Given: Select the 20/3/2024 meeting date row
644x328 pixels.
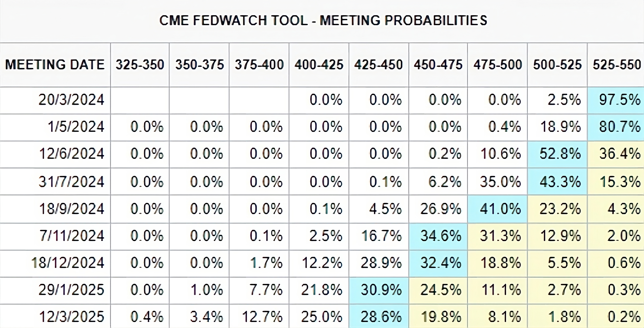Looking at the screenshot, I should [x=71, y=100].
